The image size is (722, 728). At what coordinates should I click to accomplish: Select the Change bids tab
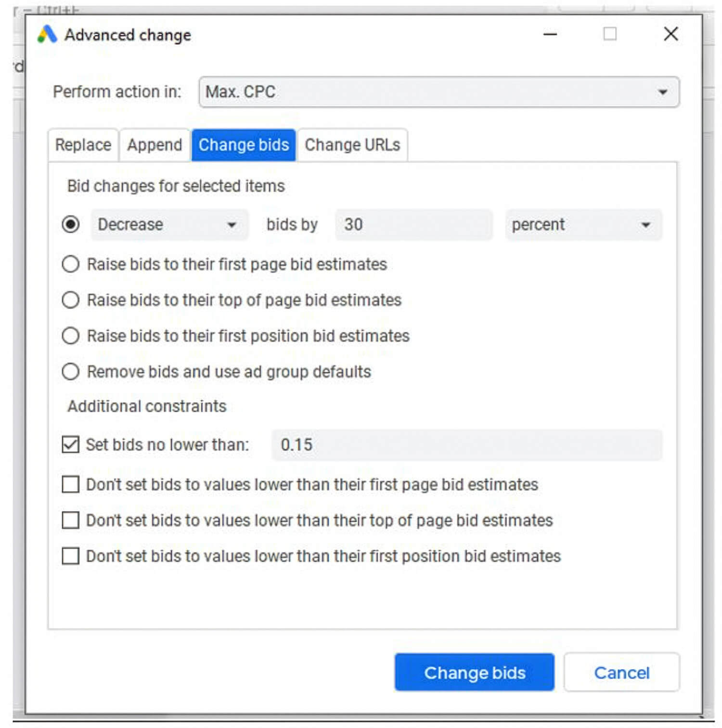click(x=244, y=145)
